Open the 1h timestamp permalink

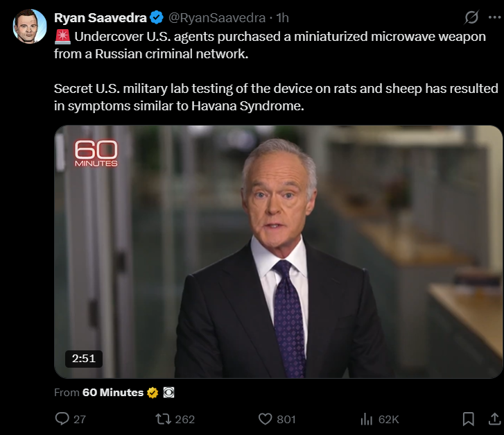pos(283,18)
